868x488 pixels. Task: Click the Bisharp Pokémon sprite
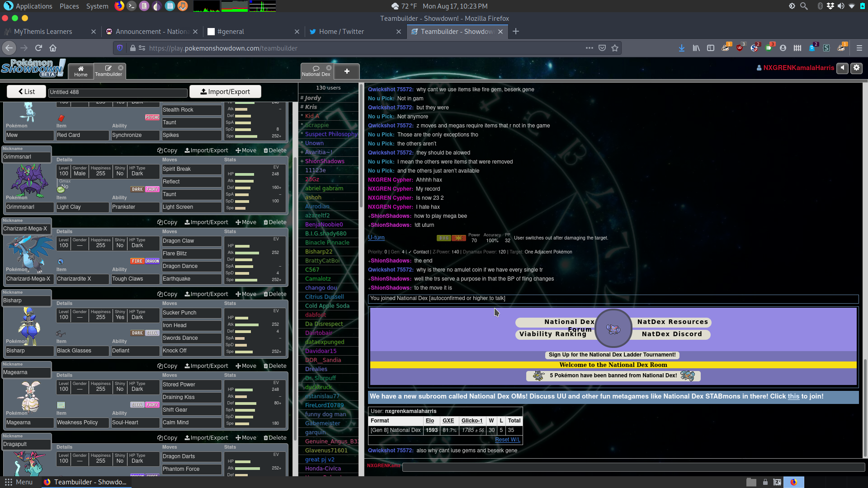click(29, 325)
